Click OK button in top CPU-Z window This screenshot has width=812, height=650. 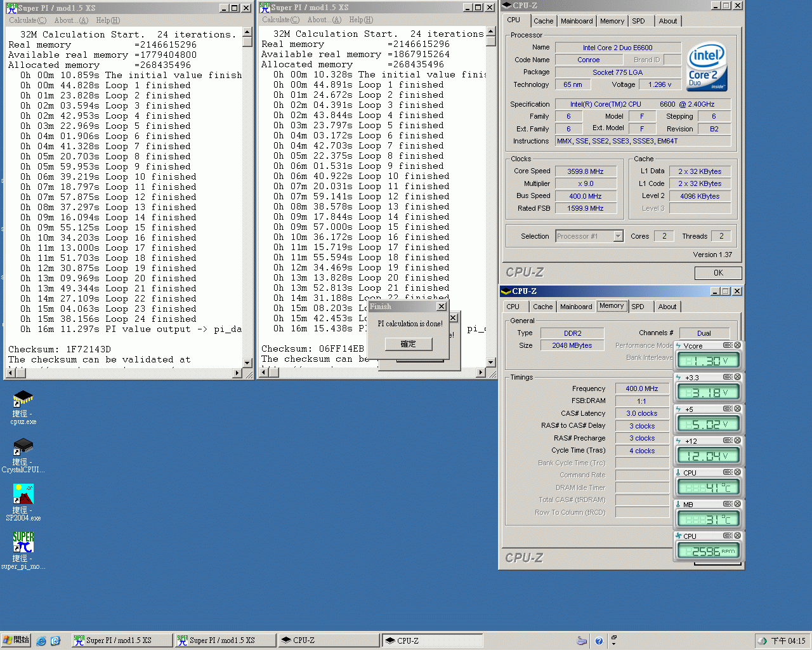718,273
